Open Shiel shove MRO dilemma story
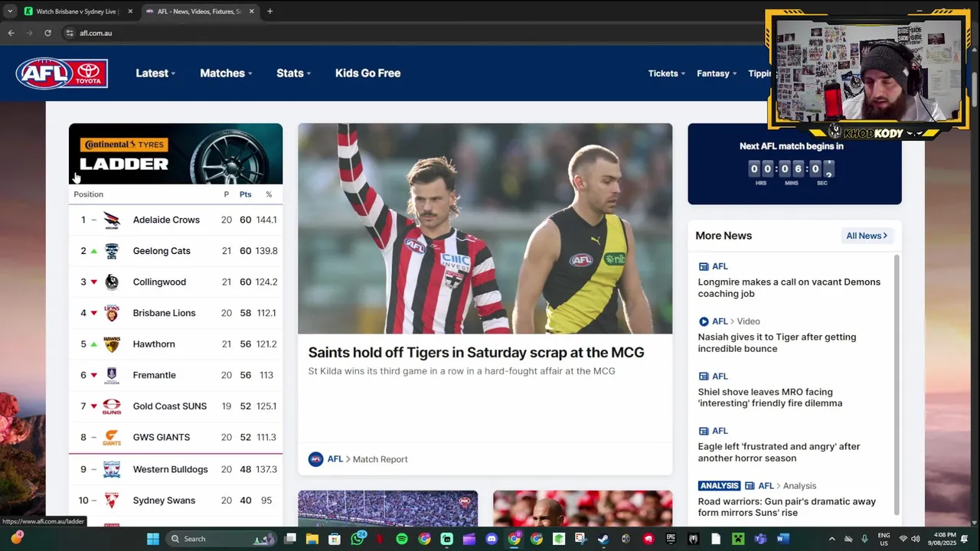The height and width of the screenshot is (551, 980). [770, 397]
